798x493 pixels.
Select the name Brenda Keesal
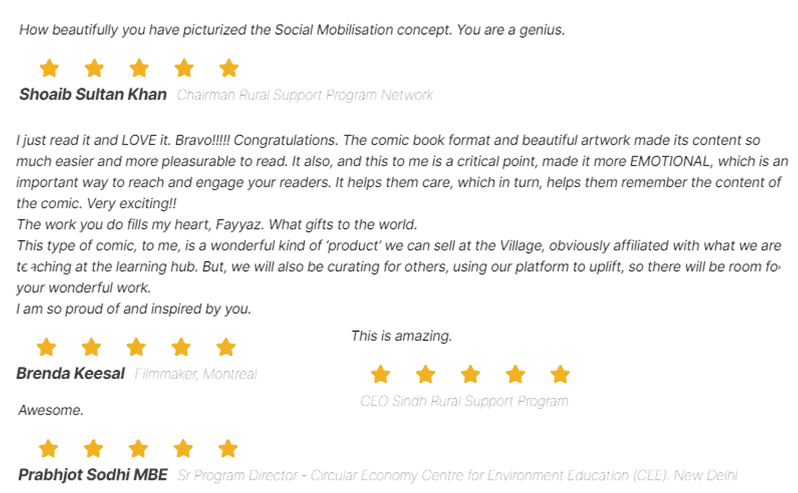click(71, 373)
